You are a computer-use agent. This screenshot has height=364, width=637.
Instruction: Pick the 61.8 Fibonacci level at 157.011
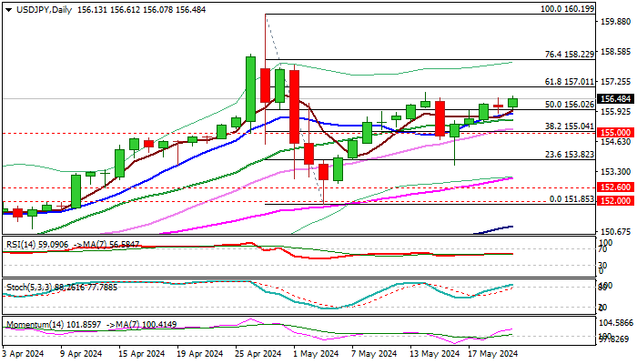coord(570,82)
